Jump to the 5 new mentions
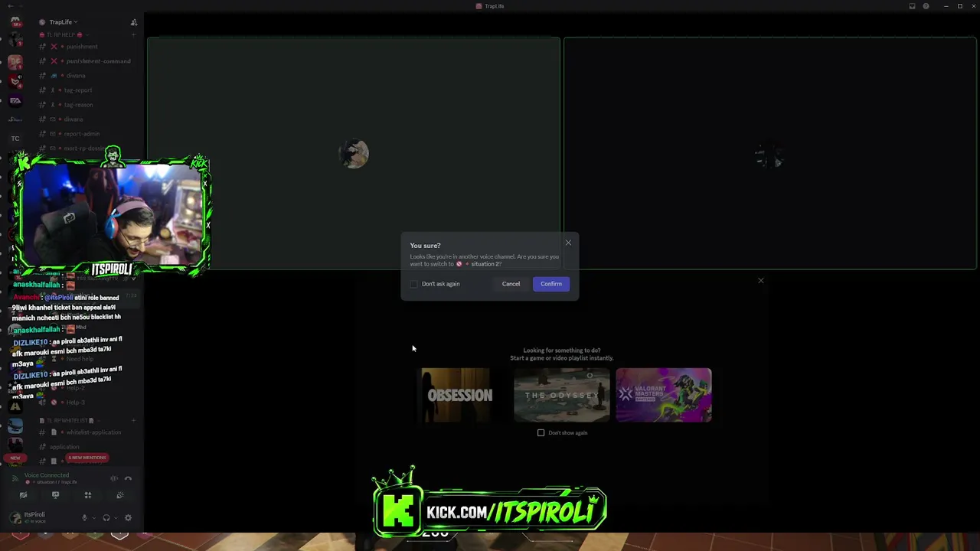Screen dimensions: 980x551 (87, 458)
